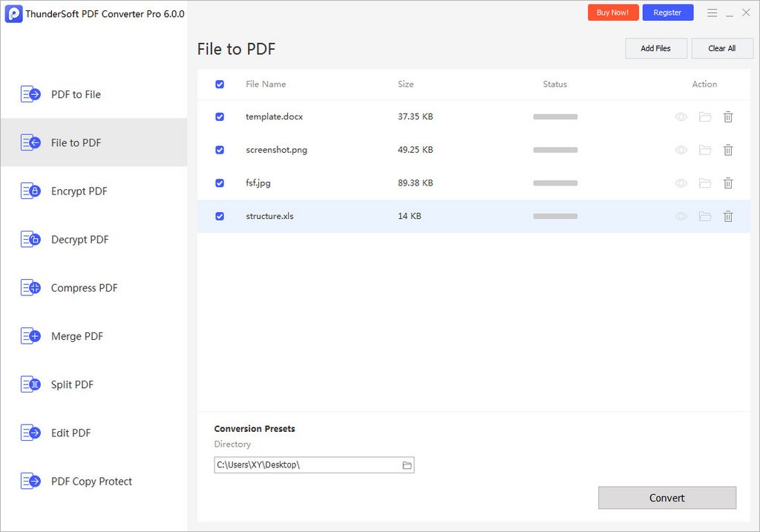Viewport: 760px width, 532px height.
Task: Select the screenshot.png file name
Action: pos(276,150)
